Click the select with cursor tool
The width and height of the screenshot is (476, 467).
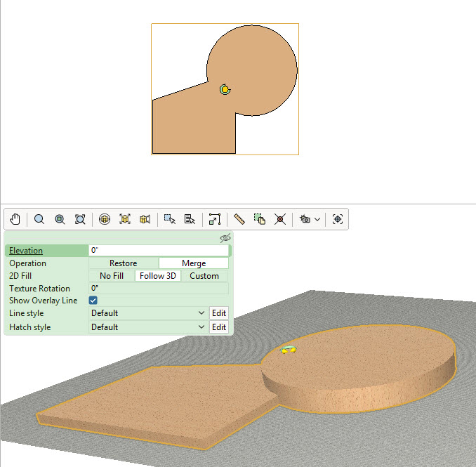pos(169,219)
